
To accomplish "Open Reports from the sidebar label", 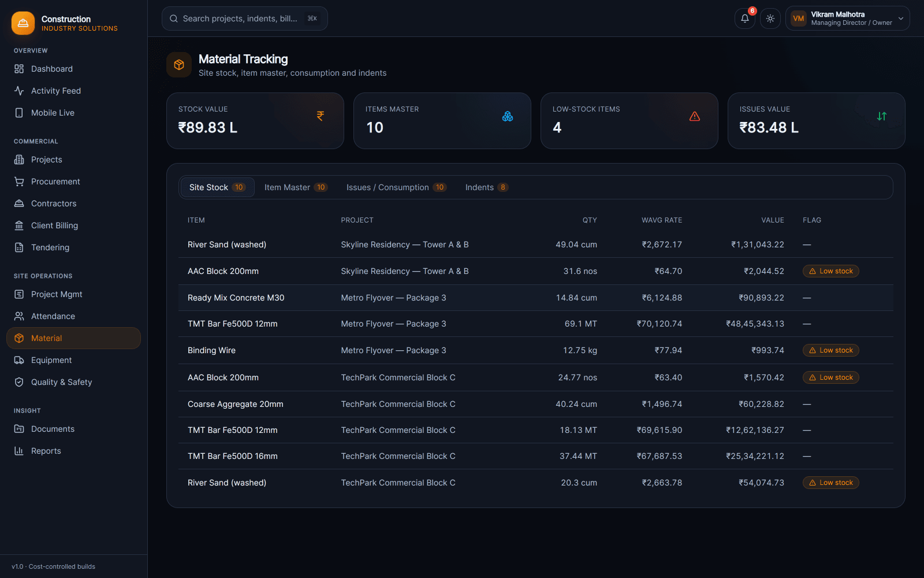I will pos(46,451).
